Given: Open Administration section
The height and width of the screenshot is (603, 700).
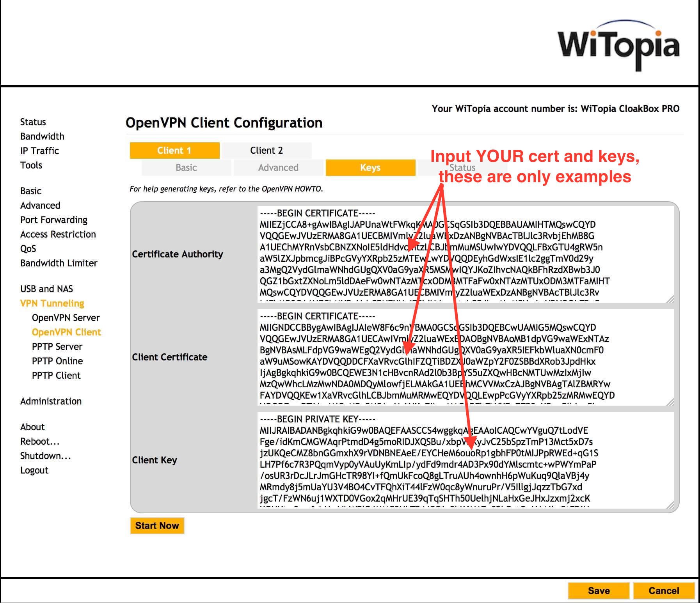Looking at the screenshot, I should [51, 401].
